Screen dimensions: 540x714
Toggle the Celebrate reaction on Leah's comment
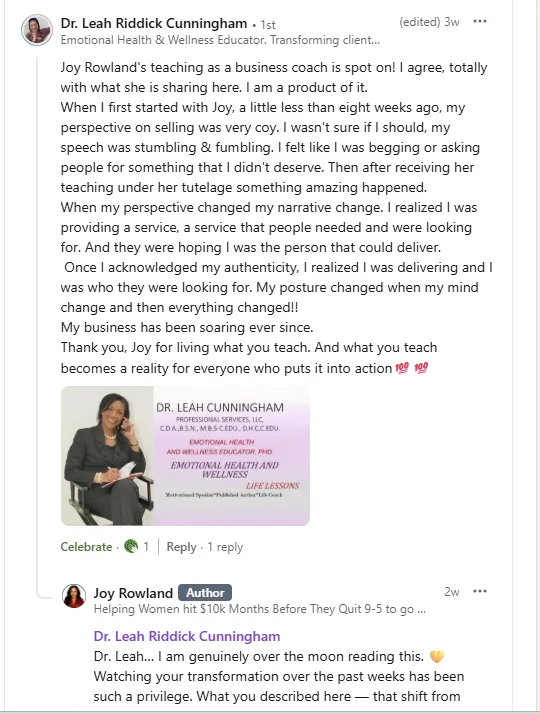(x=86, y=546)
